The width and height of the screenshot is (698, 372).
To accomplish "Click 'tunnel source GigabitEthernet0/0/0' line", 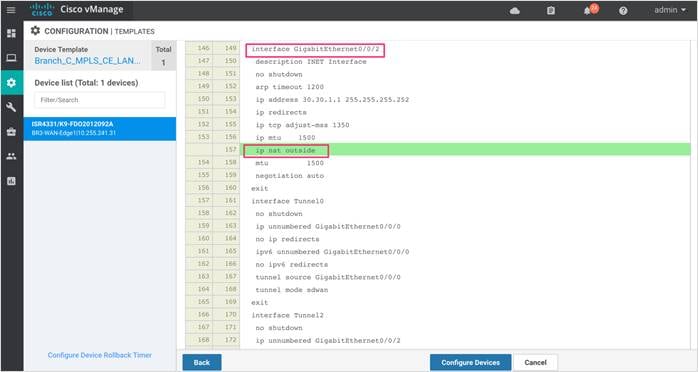I will (x=328, y=277).
